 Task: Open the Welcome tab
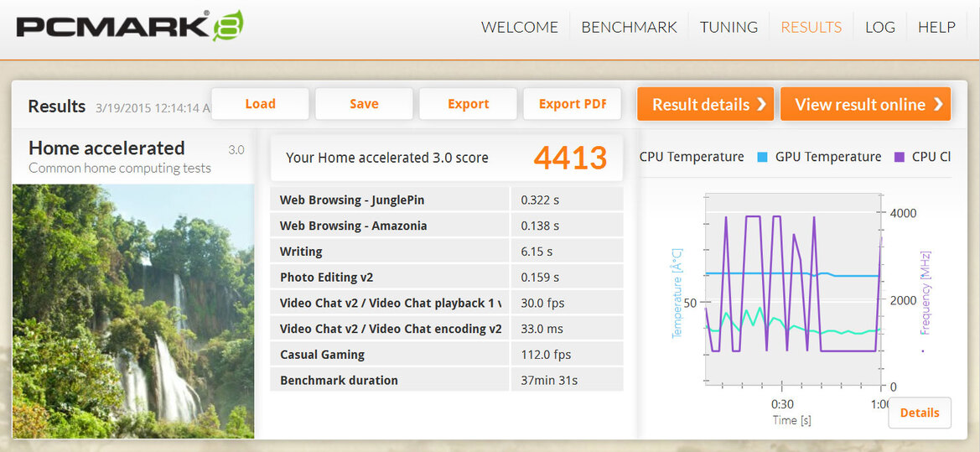tap(519, 27)
